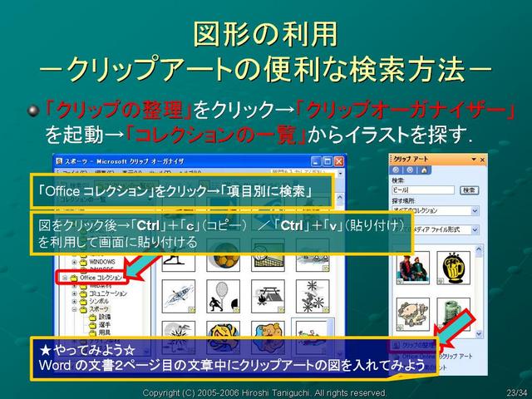The image size is (532, 399).
Task: Click the Clip Organizer scroll up arrow
Action: coord(340,198)
